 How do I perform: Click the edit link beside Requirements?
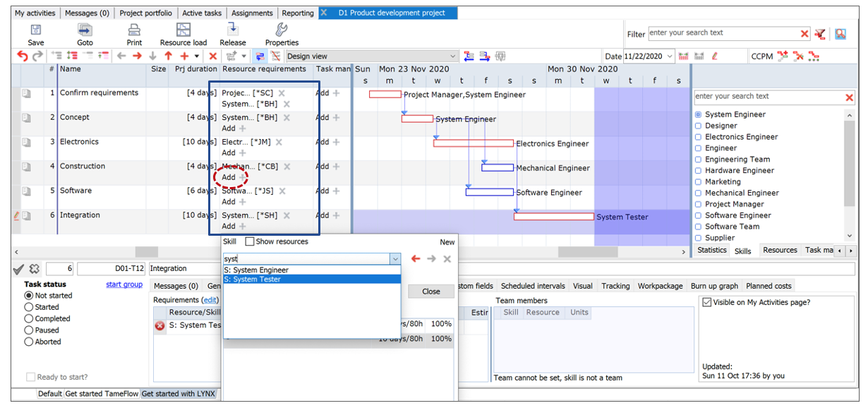click(x=210, y=300)
